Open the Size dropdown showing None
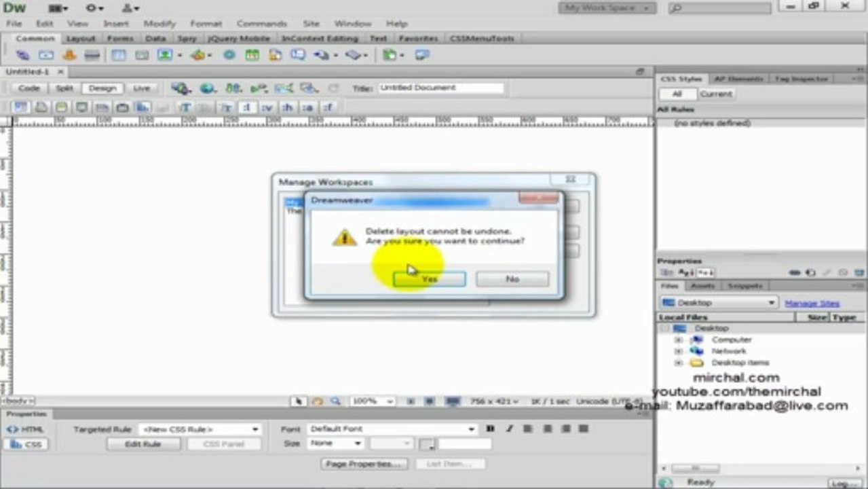 [335, 443]
